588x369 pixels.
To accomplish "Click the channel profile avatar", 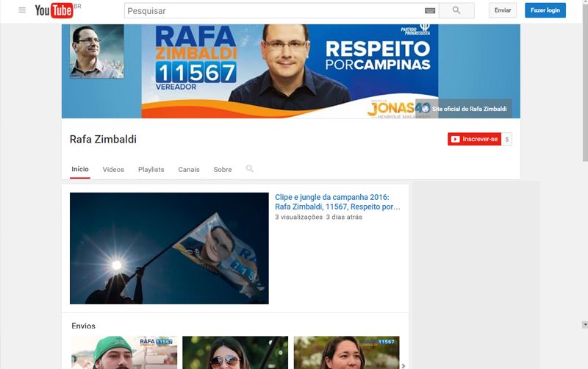I will 97,51.
